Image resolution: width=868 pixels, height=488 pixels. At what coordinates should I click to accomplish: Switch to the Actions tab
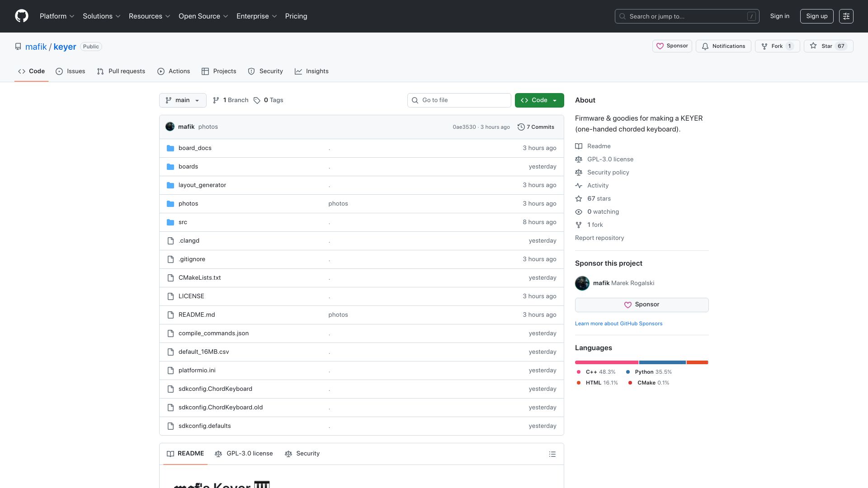click(x=174, y=71)
